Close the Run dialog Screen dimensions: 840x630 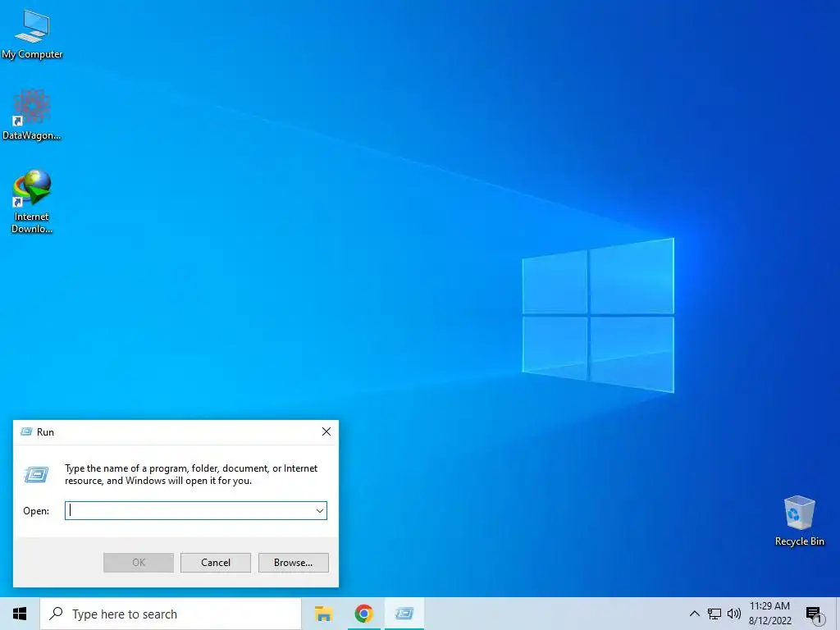point(326,431)
